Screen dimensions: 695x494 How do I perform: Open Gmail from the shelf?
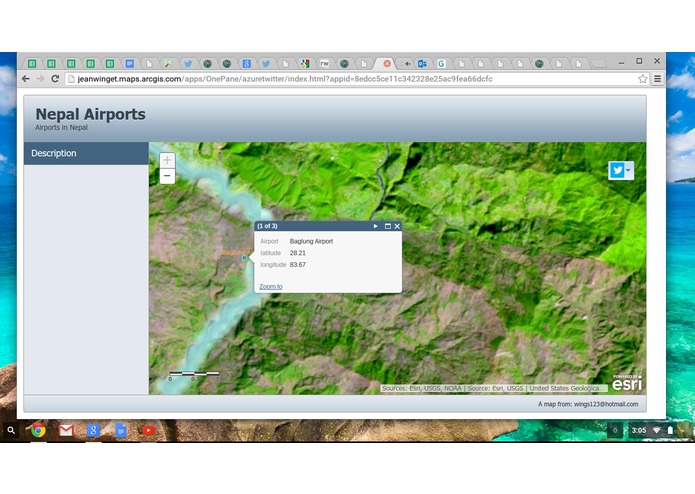pos(66,430)
